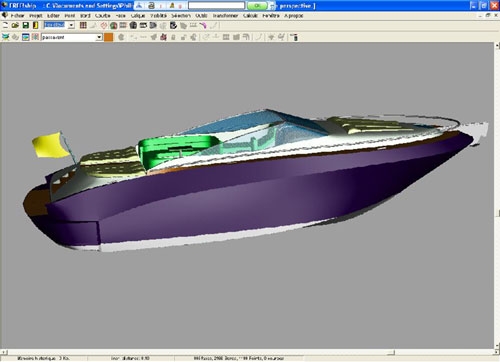
Task: Click the red figure icon in second toolbar
Action: tap(163, 37)
